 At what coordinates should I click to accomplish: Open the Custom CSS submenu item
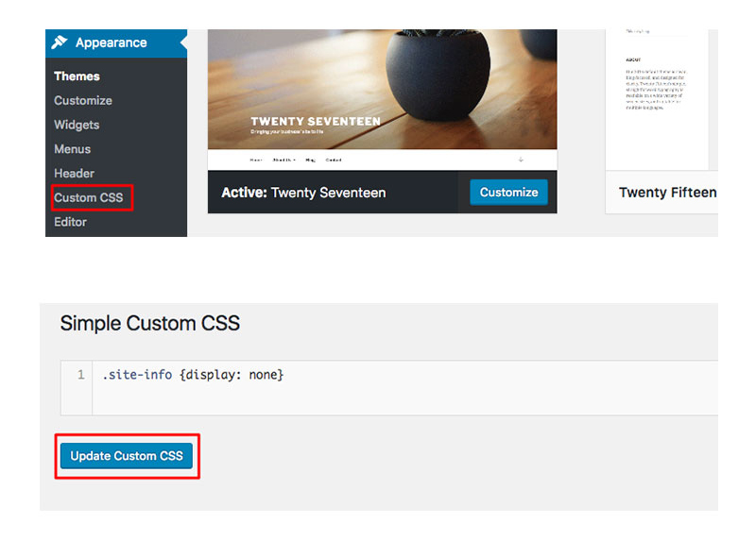89,197
